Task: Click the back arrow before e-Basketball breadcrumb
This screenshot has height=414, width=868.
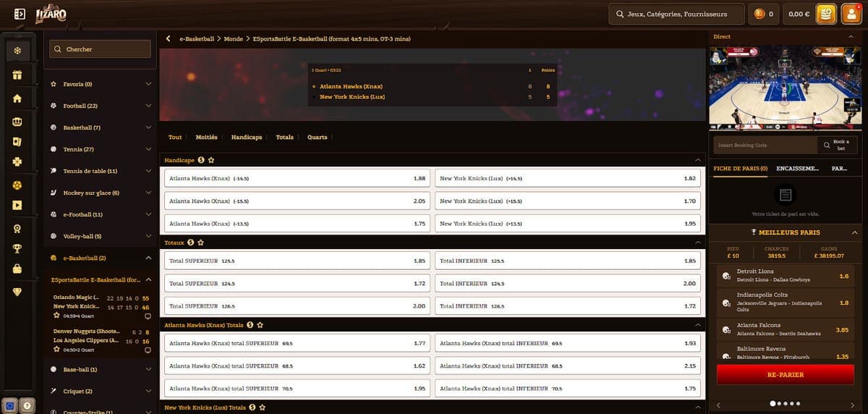Action: (x=169, y=38)
